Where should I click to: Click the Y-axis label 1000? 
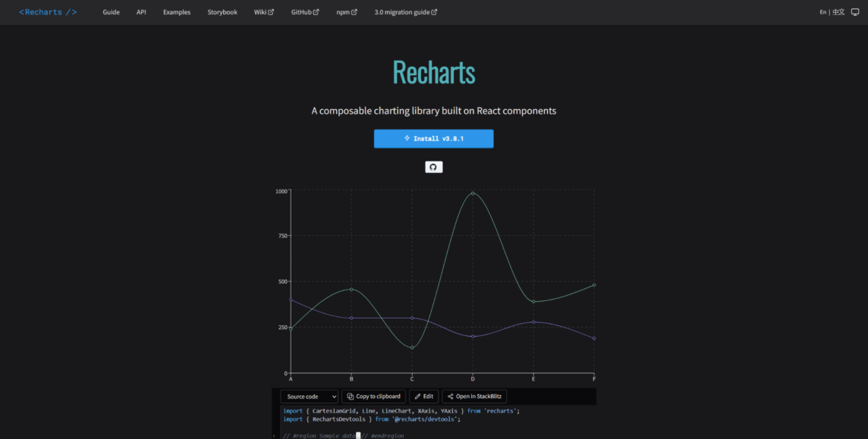pyautogui.click(x=281, y=191)
